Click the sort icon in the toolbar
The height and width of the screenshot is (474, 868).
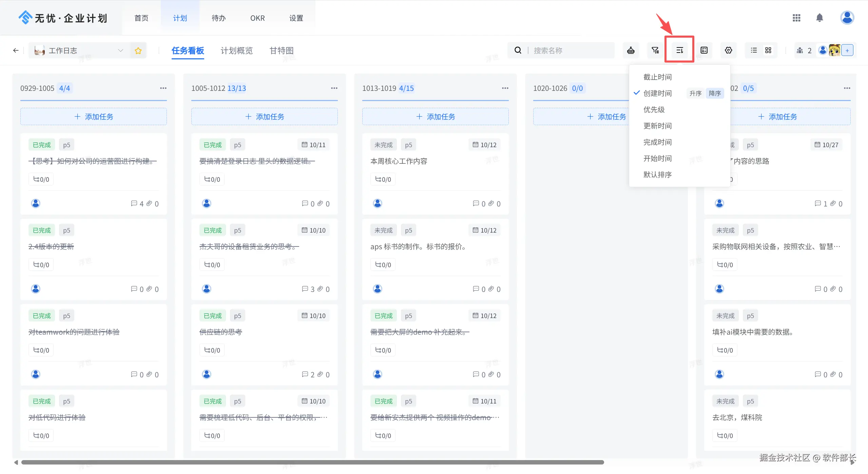[x=679, y=50]
